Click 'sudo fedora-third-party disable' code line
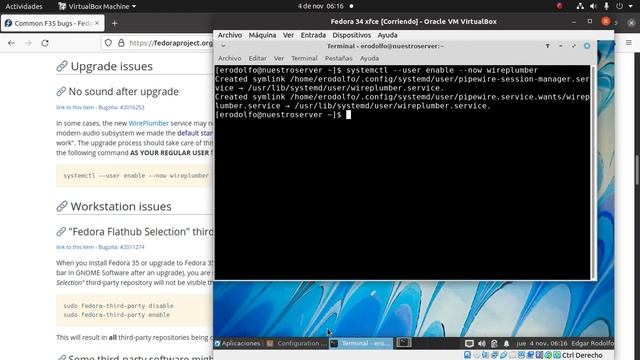Image resolution: width=640 pixels, height=360 pixels. click(x=118, y=306)
